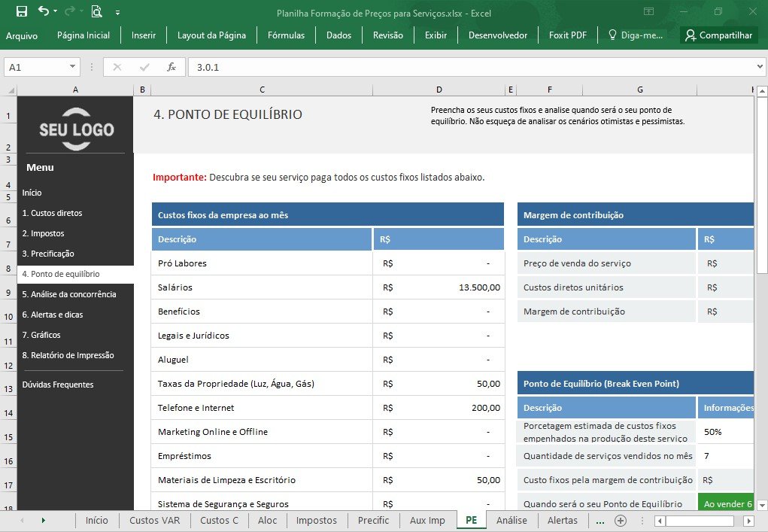
Task: Click the Redo arrow icon
Action: 71,11
